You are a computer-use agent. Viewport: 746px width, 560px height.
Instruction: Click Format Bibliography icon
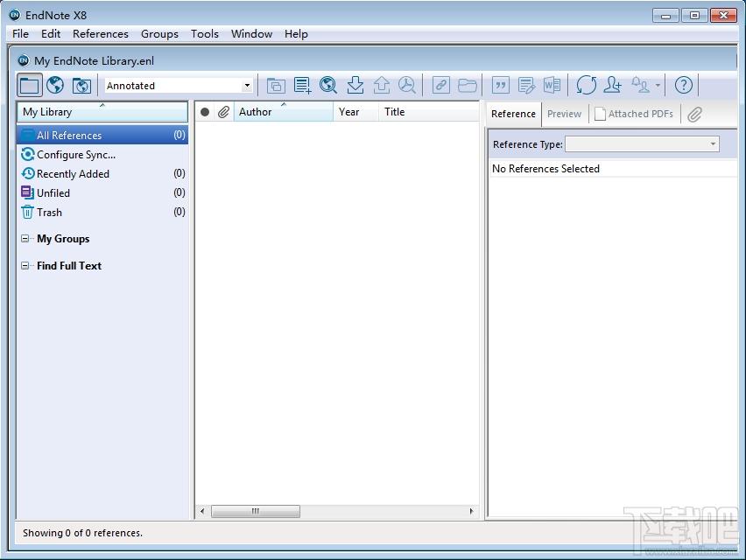[x=527, y=86]
